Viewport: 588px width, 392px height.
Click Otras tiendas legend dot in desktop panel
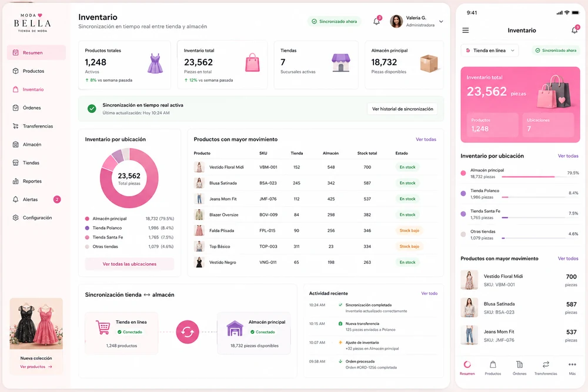pyautogui.click(x=87, y=247)
